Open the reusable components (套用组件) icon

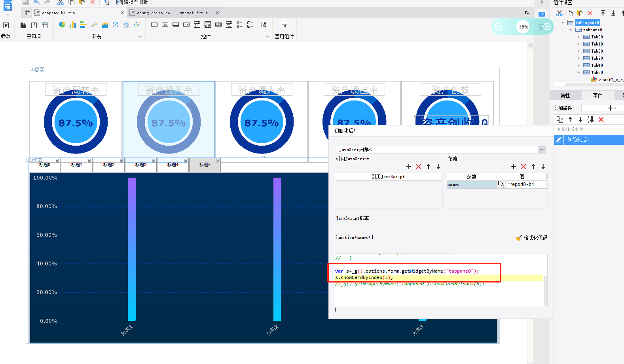[284, 25]
